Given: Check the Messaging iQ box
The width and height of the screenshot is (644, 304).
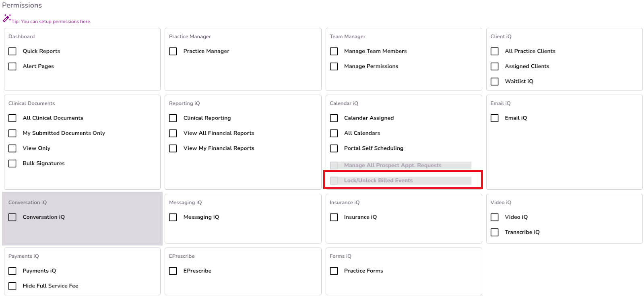Looking at the screenshot, I should (173, 217).
